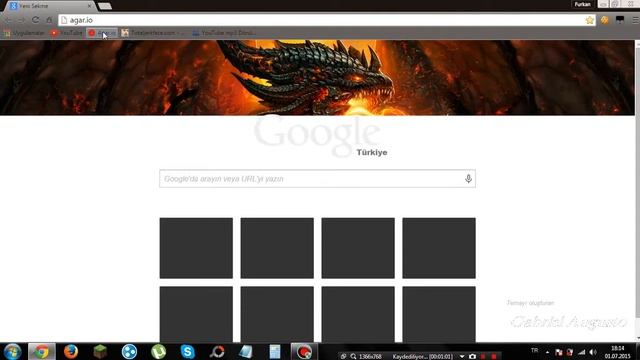The height and width of the screenshot is (360, 640).
Task: Reload the page with the refresh icon
Action: click(x=36, y=20)
